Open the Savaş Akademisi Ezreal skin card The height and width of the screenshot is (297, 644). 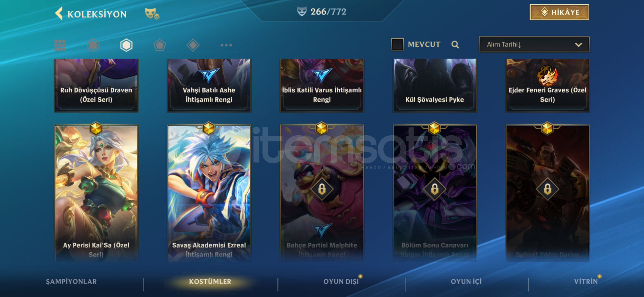(209, 193)
